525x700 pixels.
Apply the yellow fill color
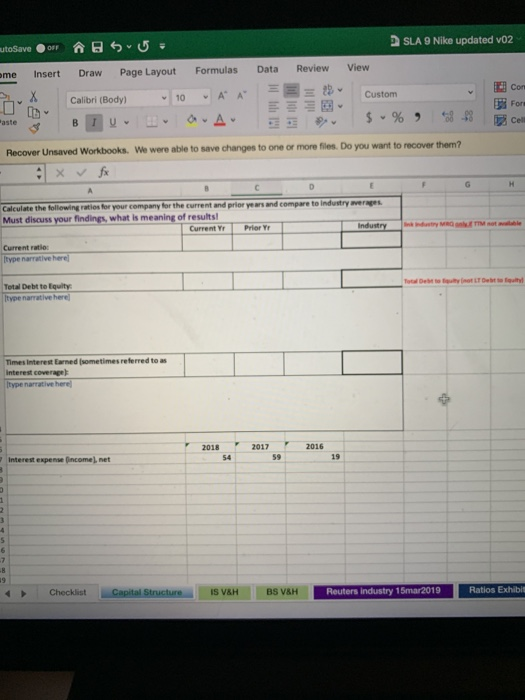[x=192, y=121]
